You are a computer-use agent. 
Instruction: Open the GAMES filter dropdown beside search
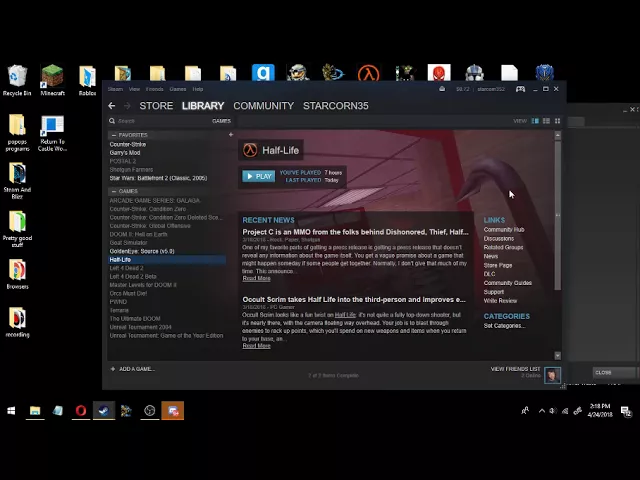tap(221, 121)
